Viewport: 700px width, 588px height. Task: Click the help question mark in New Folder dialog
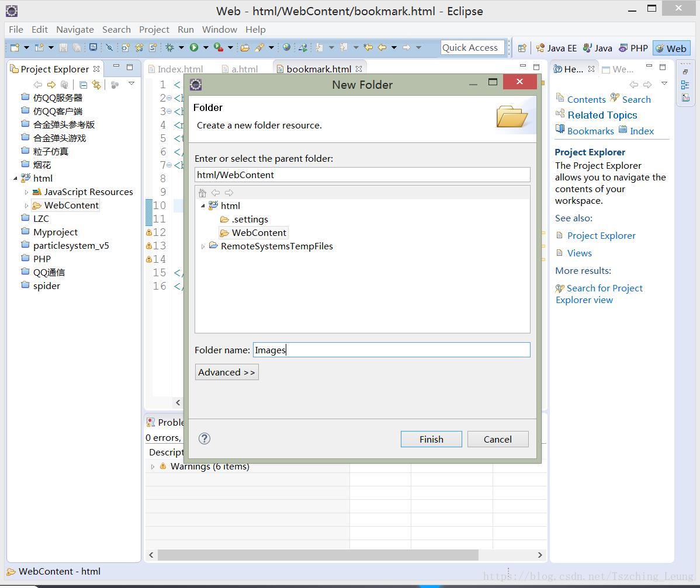tap(205, 439)
